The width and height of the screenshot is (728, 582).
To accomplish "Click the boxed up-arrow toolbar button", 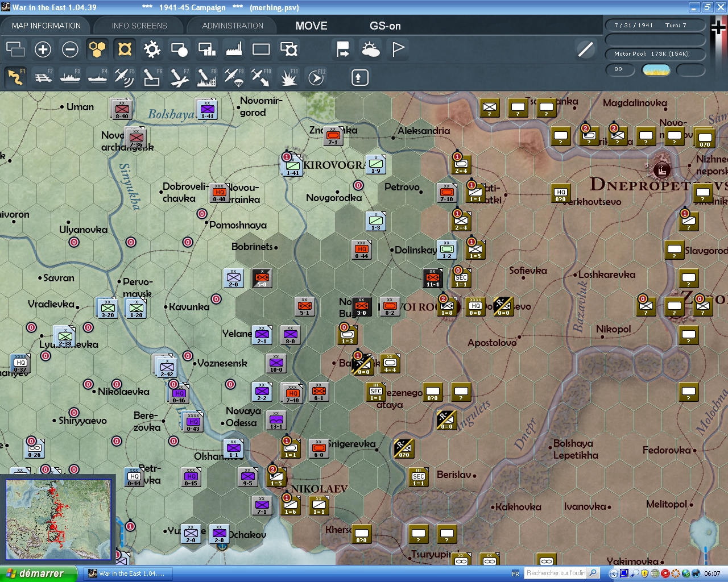I will (359, 77).
